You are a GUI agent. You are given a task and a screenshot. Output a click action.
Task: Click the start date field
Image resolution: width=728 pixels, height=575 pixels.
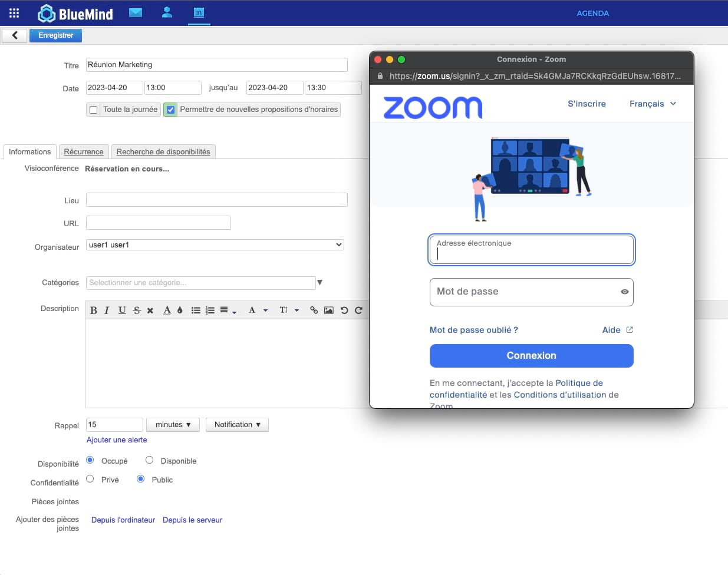pos(114,88)
